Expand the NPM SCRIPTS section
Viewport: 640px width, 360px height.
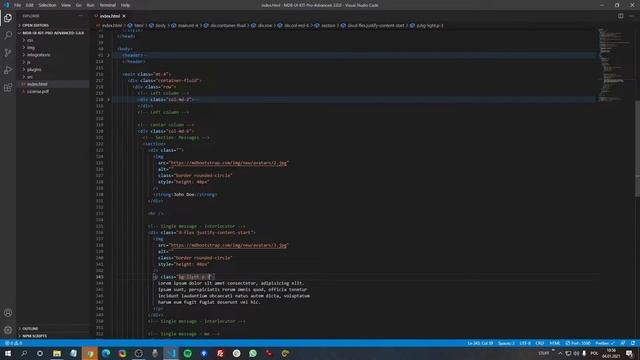tap(35, 336)
